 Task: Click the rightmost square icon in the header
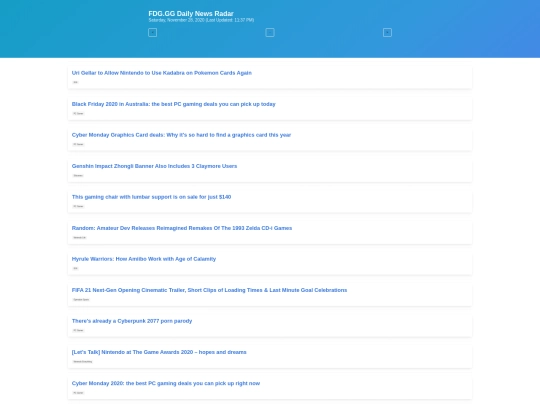click(387, 33)
